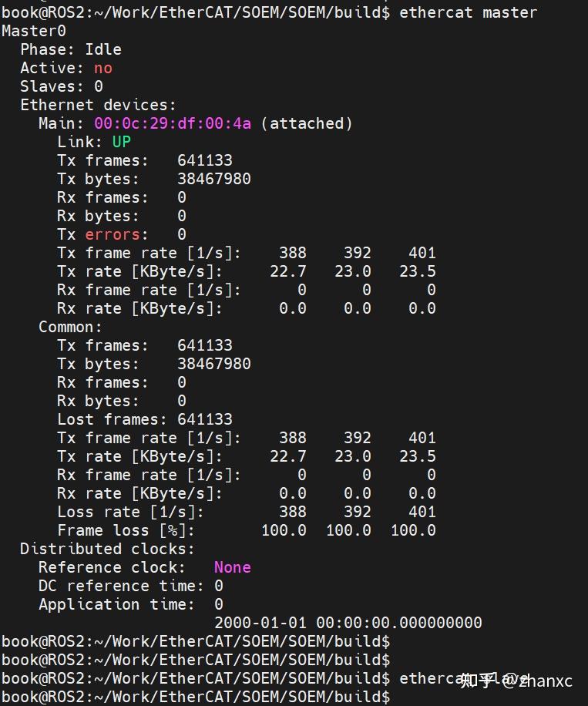Click the "Application time:" label
The width and height of the screenshot is (588, 706).
(122, 604)
